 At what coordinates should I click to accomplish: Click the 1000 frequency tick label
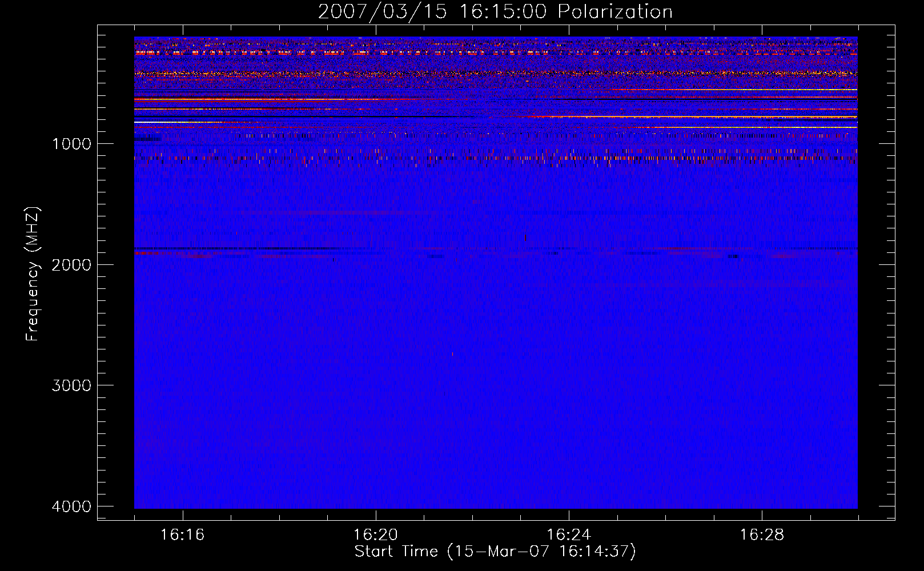coord(71,144)
